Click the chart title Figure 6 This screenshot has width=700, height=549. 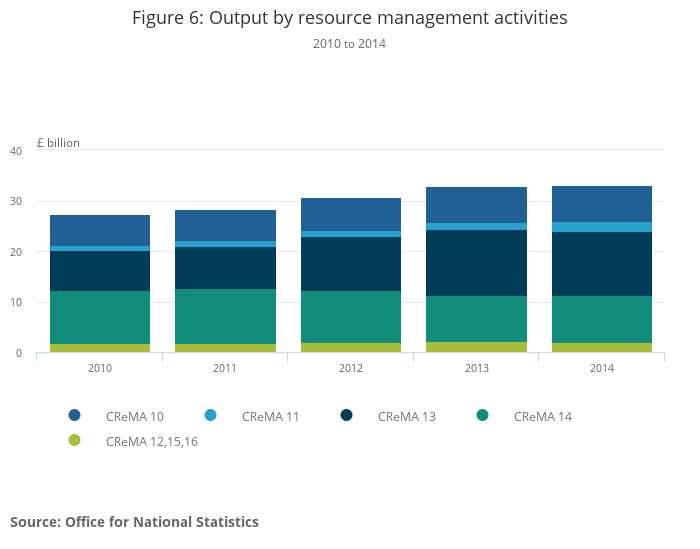pos(350,18)
